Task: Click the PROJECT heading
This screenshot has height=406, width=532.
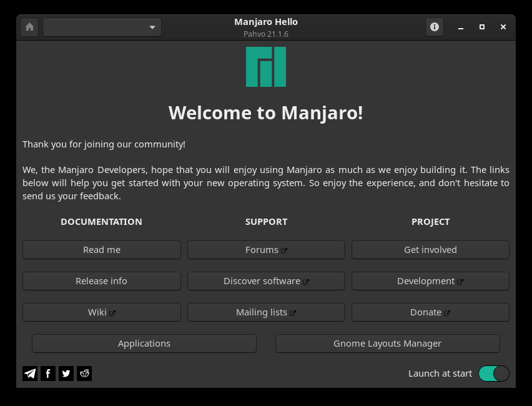Action: coord(431,222)
